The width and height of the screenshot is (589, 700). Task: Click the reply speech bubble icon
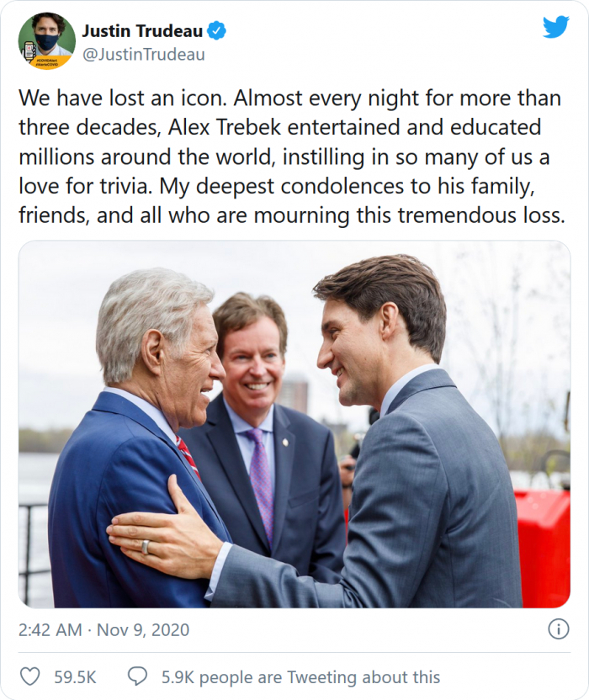tap(138, 676)
